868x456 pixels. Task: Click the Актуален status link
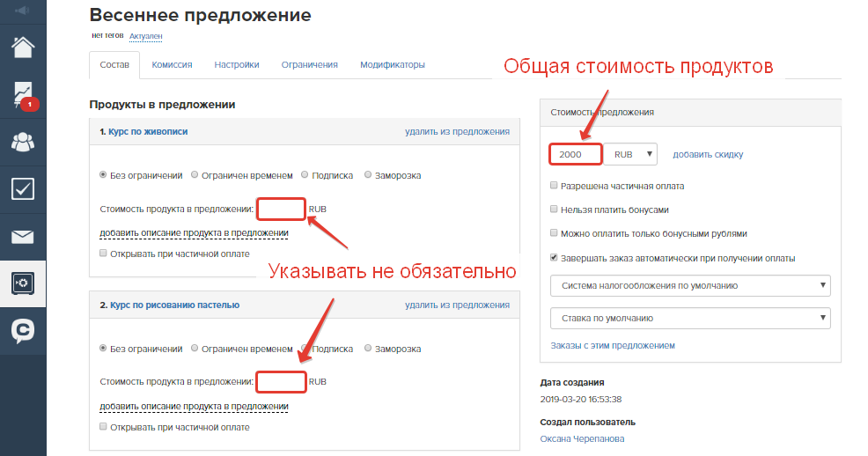(145, 36)
